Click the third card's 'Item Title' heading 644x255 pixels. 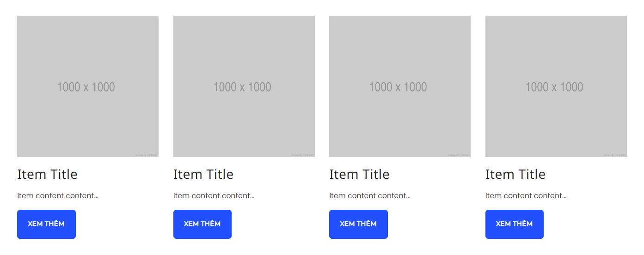point(359,174)
